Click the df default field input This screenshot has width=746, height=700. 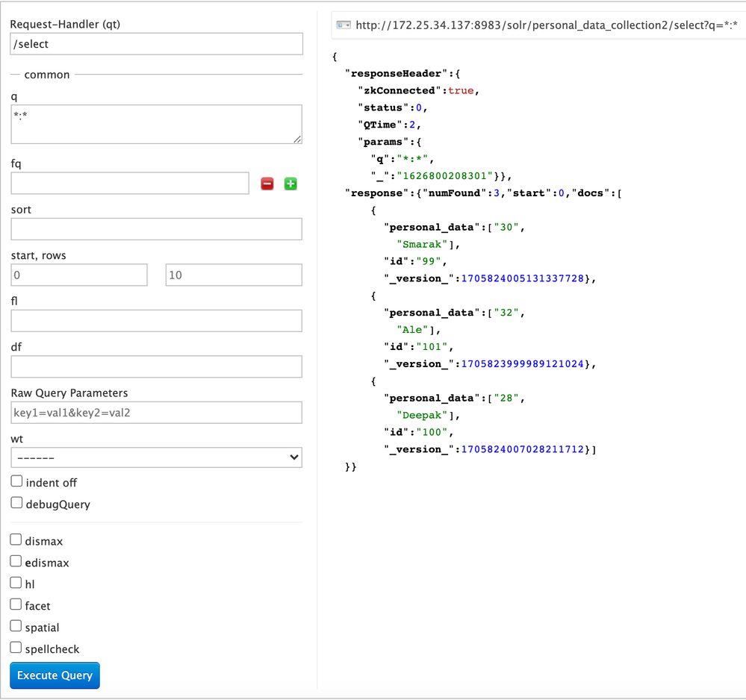coord(157,366)
